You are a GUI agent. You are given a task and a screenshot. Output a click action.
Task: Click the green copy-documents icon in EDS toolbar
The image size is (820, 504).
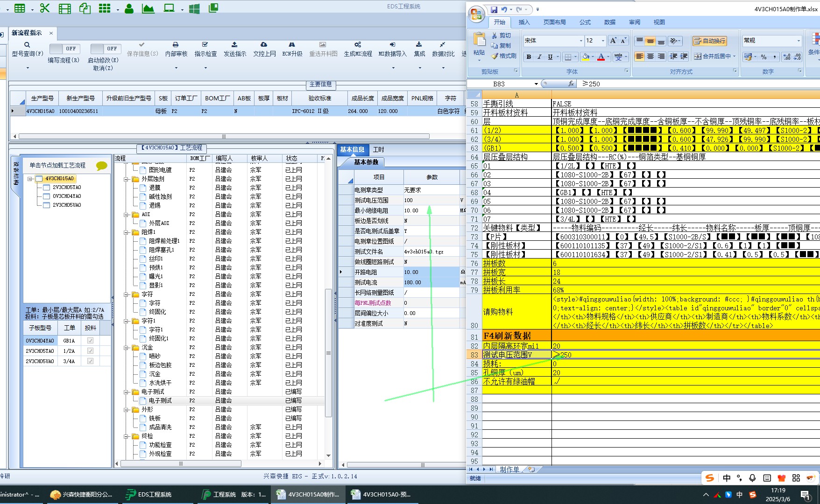[85, 8]
